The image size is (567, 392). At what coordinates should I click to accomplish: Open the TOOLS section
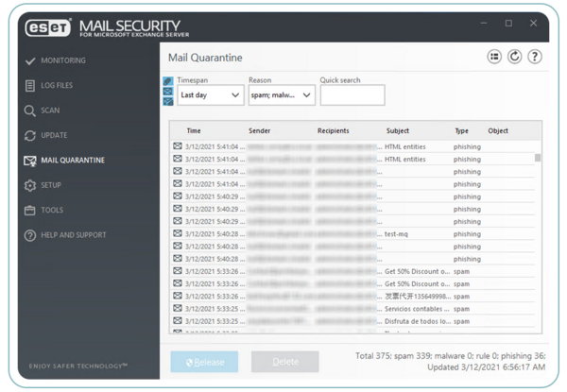coord(52,211)
